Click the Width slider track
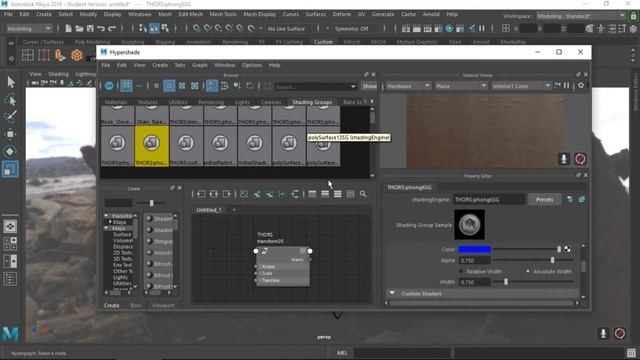The width and height of the screenshot is (640, 360). tap(533, 282)
